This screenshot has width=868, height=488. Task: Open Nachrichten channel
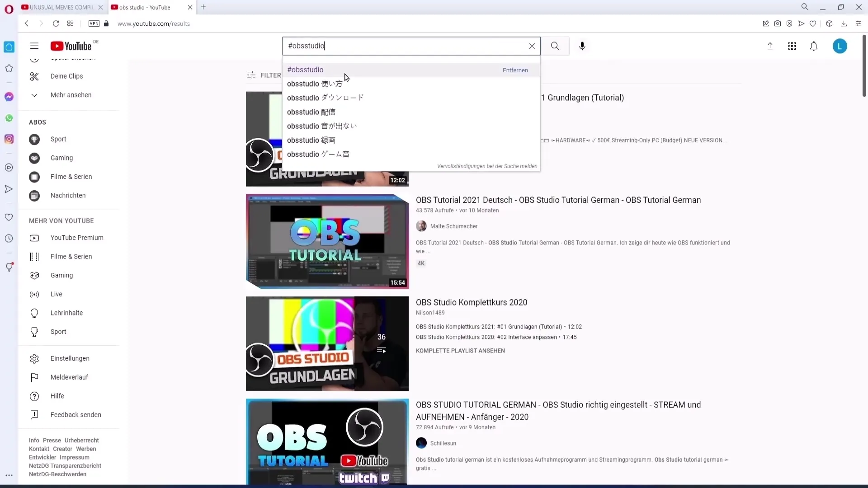tap(69, 195)
